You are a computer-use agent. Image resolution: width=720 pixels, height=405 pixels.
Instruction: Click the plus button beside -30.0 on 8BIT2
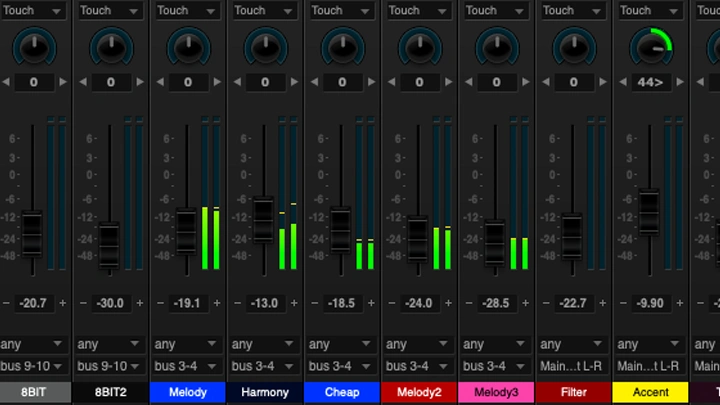140,303
